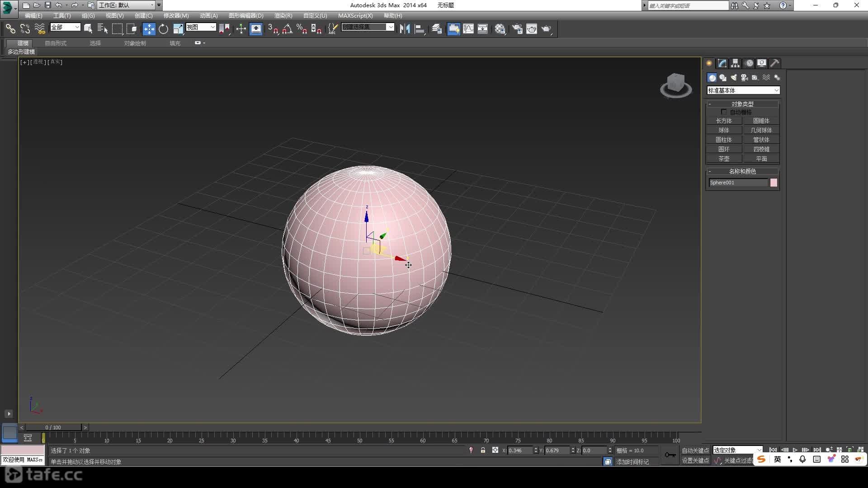
Task: Collapse the 对象类型 rollout
Action: click(x=742, y=104)
